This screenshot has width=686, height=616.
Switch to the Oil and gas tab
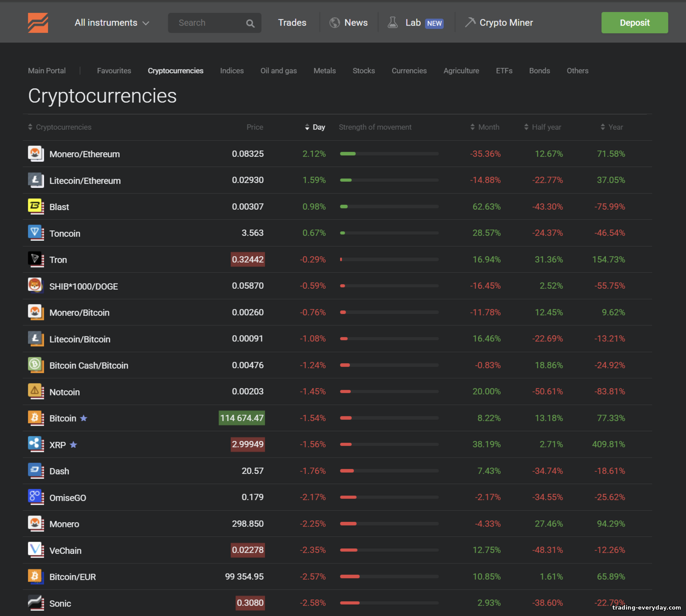[279, 71]
